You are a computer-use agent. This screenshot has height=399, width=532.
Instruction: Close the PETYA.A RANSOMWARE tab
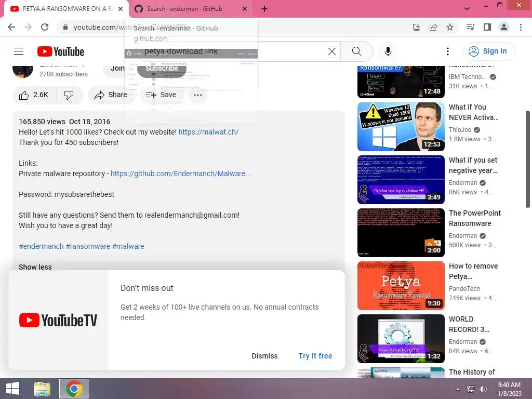pos(121,9)
